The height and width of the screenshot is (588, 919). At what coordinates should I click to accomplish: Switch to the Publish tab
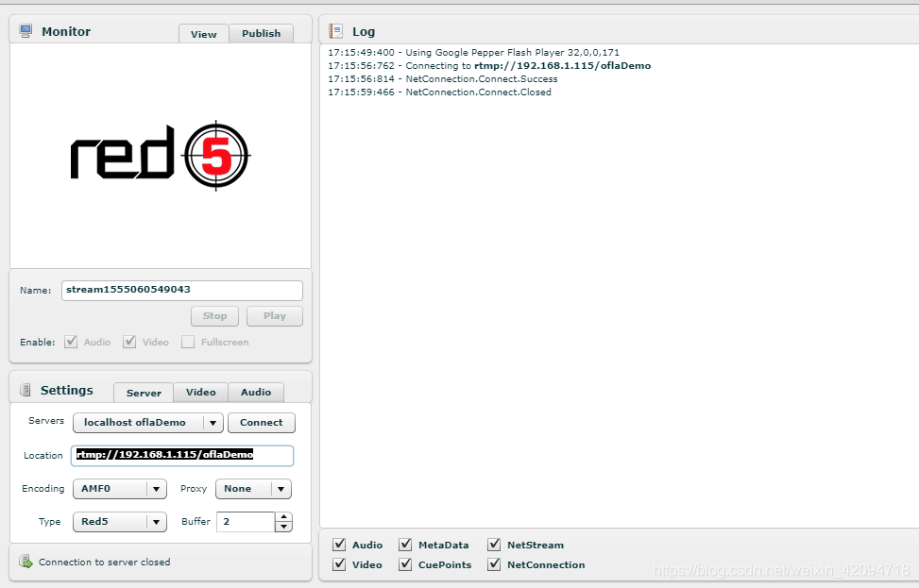click(x=262, y=33)
